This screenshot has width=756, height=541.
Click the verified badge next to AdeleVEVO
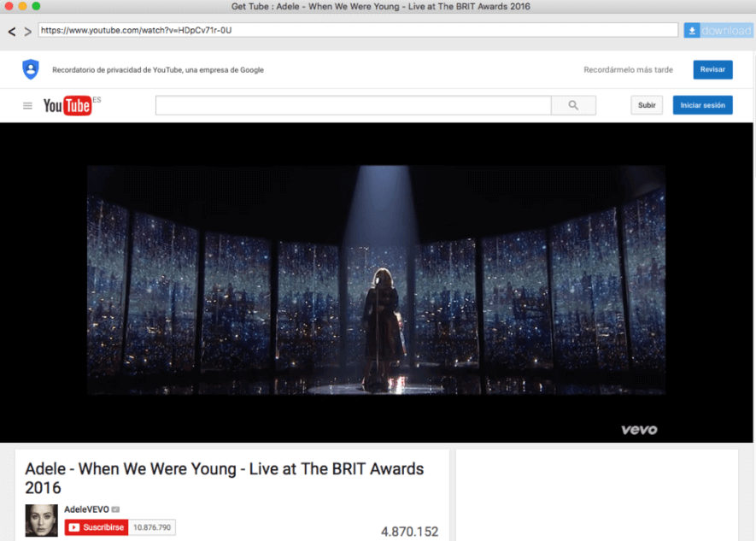point(115,509)
